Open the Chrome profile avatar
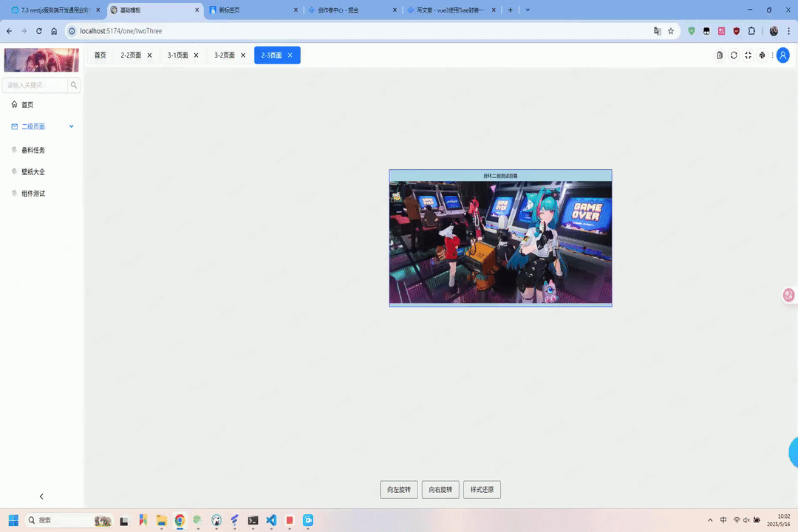Viewport: 798px width, 532px height. point(774,31)
